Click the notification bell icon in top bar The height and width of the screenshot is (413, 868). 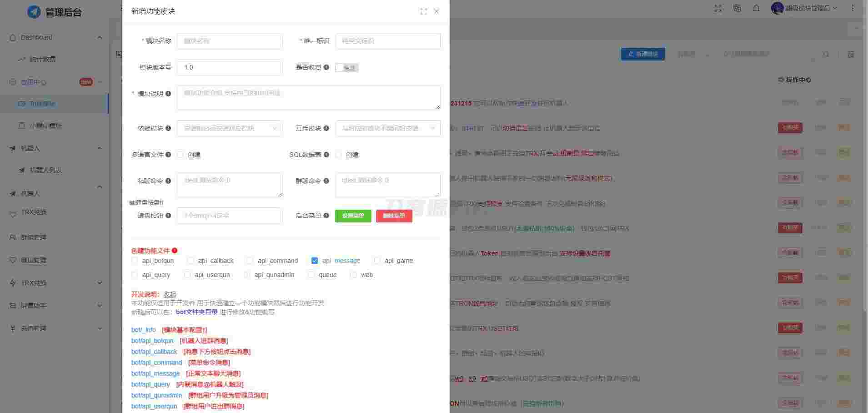756,8
